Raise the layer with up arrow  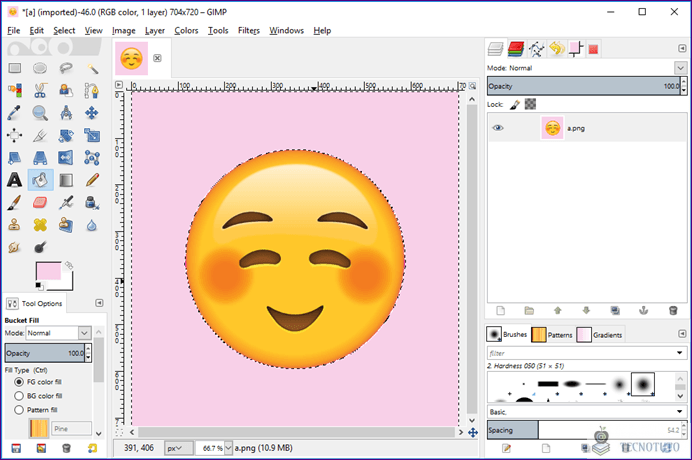(558, 311)
